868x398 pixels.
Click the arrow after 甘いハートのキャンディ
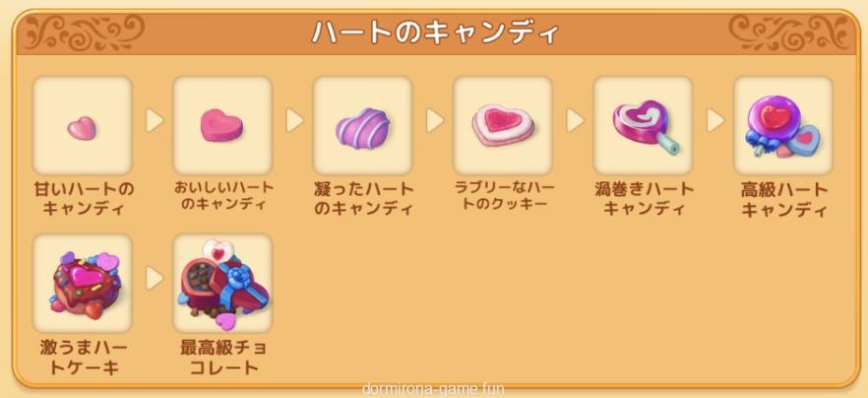154,120
